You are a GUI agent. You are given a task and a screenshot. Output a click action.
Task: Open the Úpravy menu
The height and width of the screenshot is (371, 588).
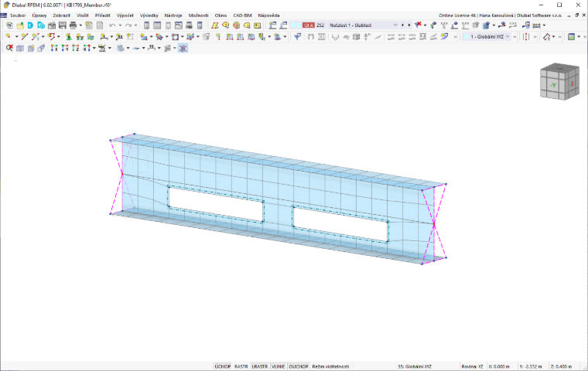click(x=39, y=15)
